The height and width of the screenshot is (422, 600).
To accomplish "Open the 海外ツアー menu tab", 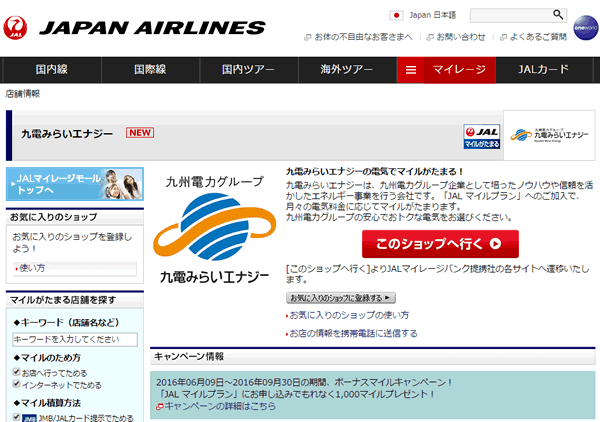I will 346,70.
